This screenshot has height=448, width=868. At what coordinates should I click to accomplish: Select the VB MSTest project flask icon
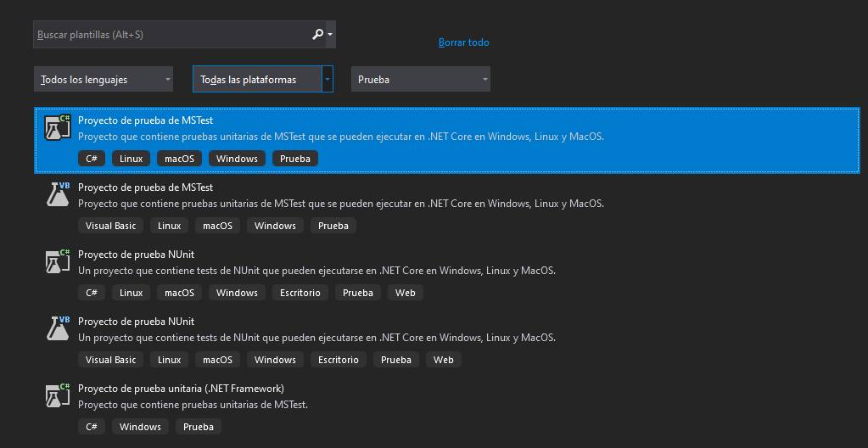pos(58,194)
